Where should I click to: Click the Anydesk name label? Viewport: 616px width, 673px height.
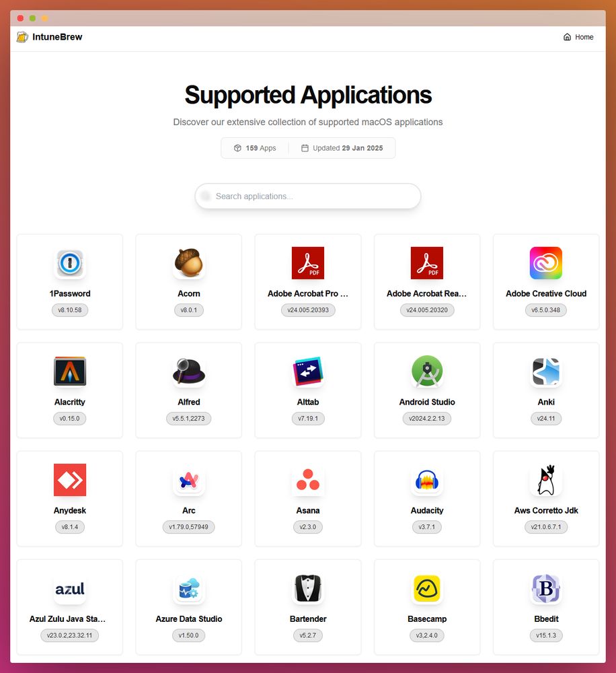pos(70,510)
